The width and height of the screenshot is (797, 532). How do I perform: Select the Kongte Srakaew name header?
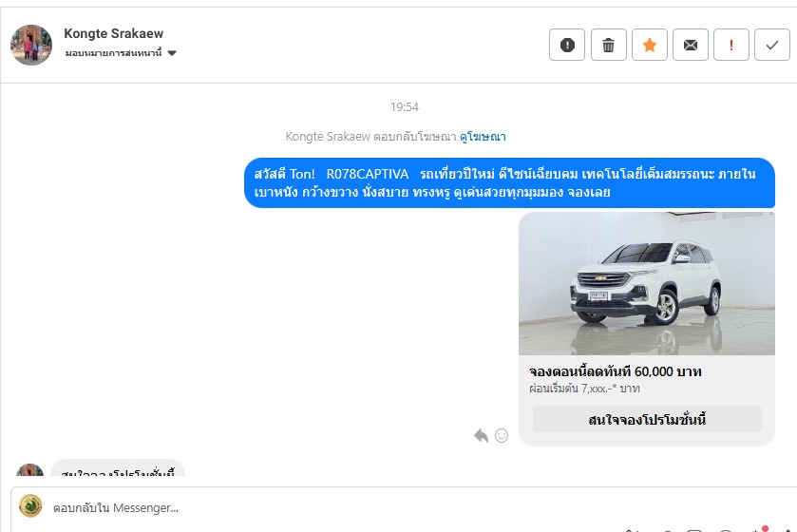[113, 33]
